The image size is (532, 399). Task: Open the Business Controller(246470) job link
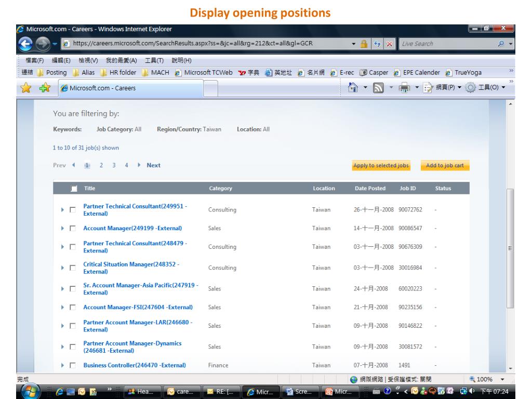(x=135, y=365)
